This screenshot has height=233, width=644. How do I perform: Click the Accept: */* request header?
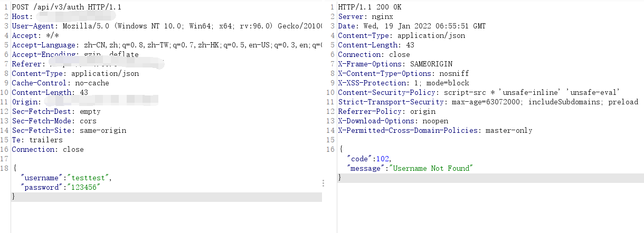(35, 36)
